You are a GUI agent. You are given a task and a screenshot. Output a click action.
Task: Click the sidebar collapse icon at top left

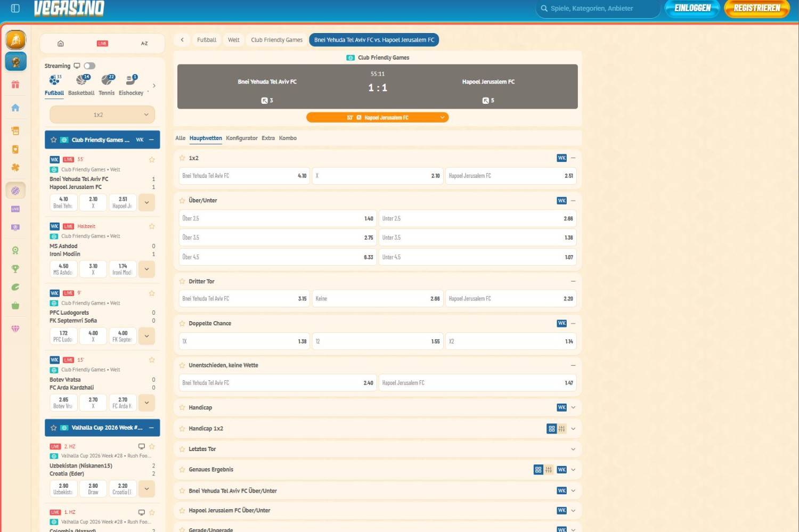15,8
